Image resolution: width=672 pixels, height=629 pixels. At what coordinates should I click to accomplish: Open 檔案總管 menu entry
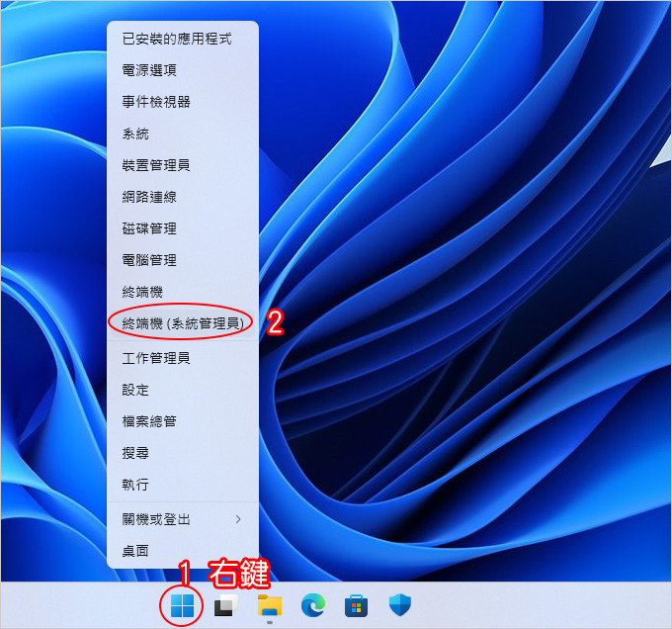[x=183, y=421]
